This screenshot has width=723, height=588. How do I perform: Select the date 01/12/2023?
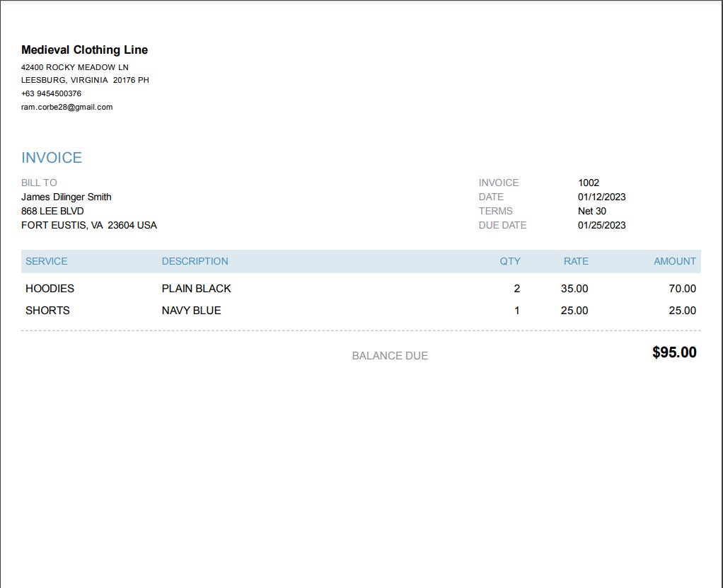602,197
